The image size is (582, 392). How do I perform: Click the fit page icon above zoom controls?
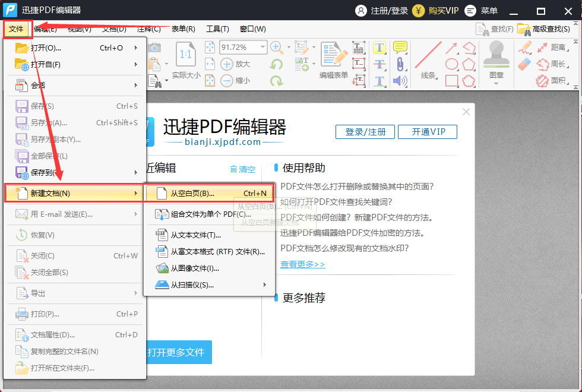point(210,47)
